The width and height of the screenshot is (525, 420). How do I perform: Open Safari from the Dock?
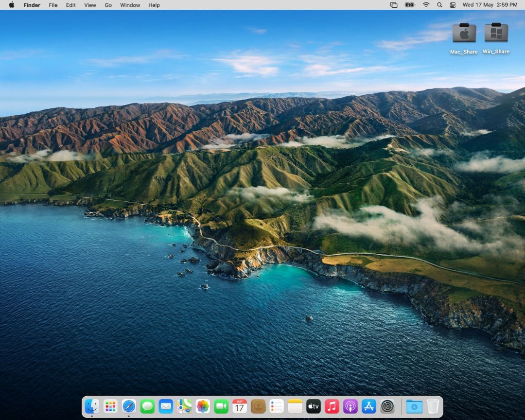click(128, 406)
